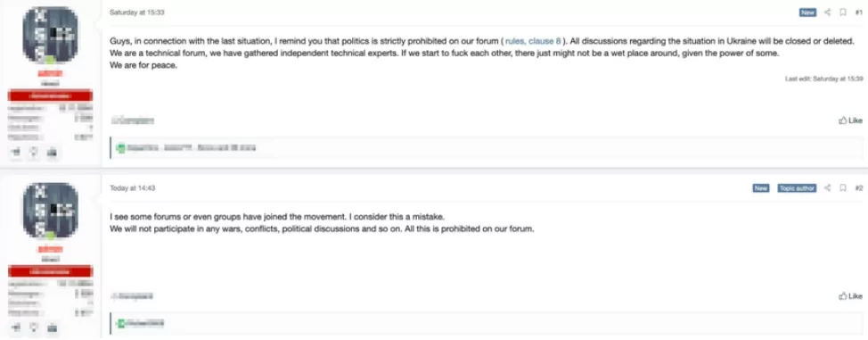Click the first author's red rank banner
The height and width of the screenshot is (340, 868).
point(51,96)
